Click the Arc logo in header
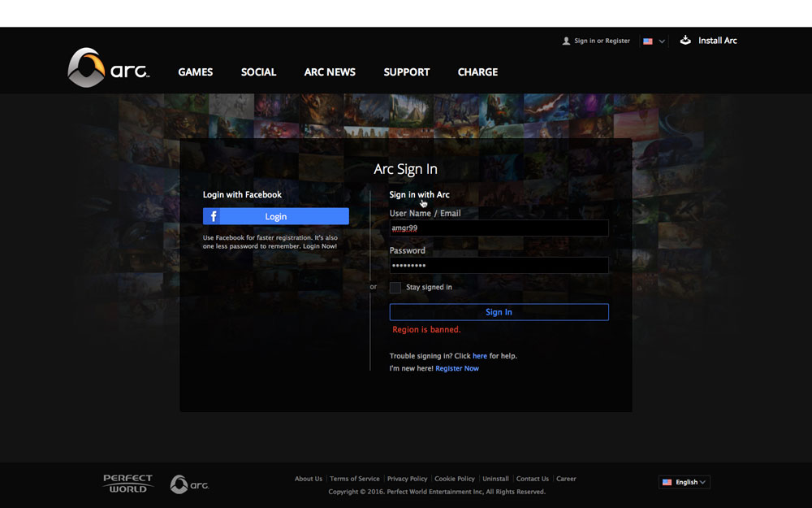The image size is (812, 508). tap(108, 68)
